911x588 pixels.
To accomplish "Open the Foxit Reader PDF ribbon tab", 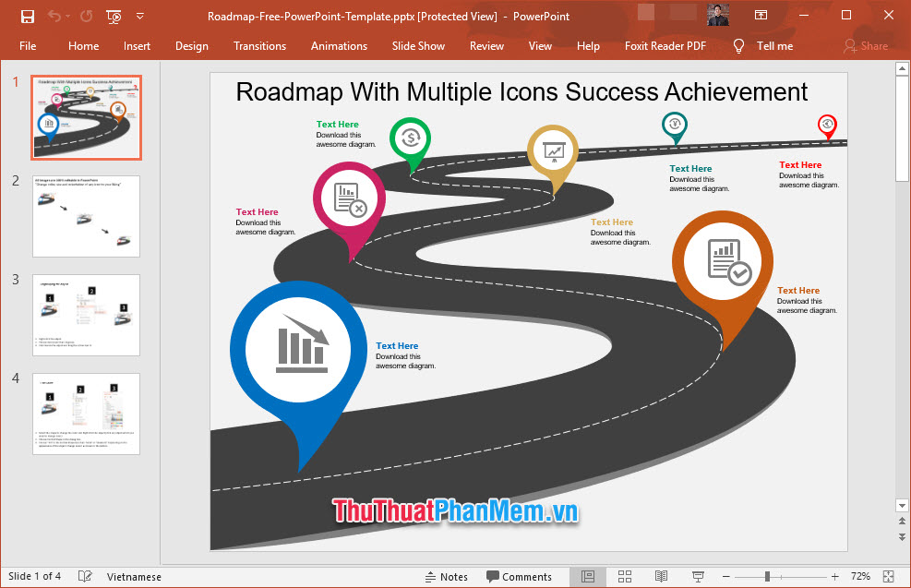I will [665, 45].
